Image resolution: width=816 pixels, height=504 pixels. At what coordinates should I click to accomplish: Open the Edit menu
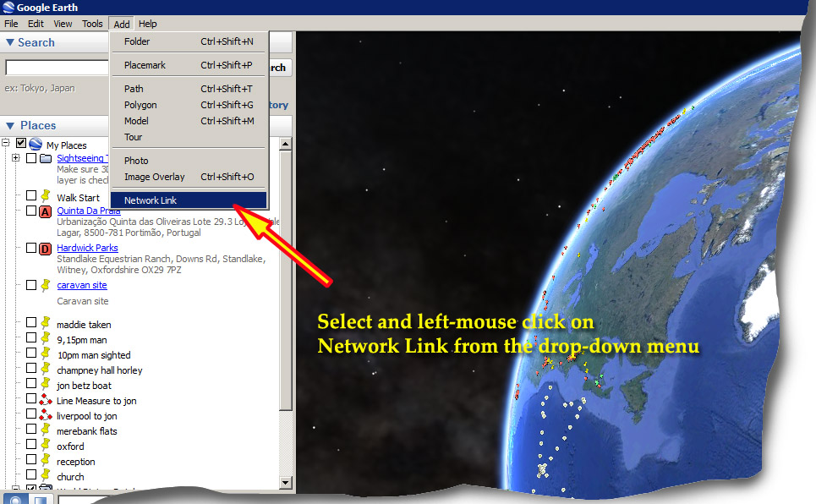pos(36,24)
